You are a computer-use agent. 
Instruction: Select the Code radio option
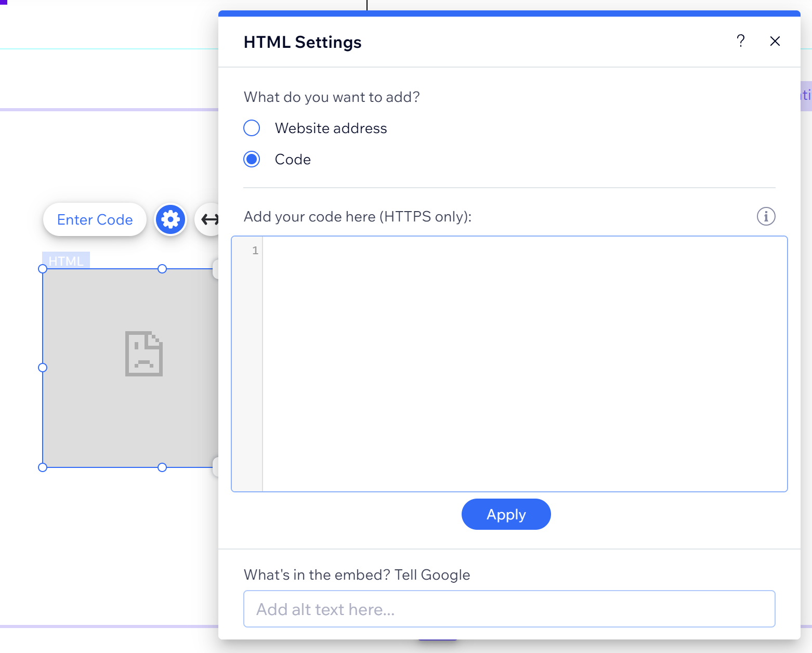(252, 159)
